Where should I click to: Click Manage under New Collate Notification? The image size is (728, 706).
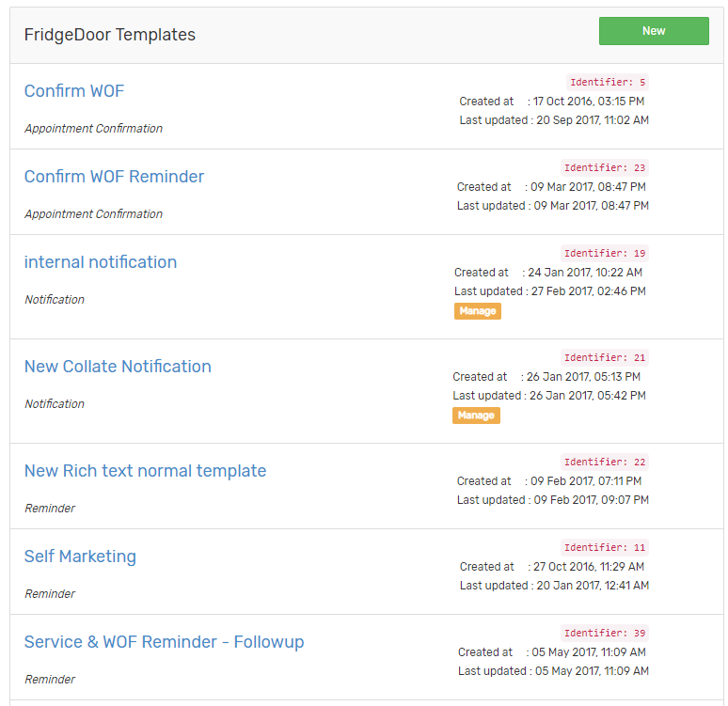tap(476, 416)
